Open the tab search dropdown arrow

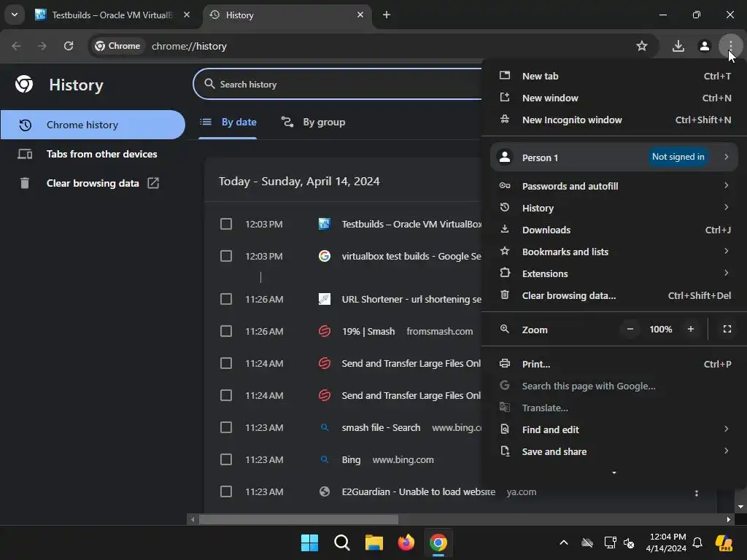pyautogui.click(x=15, y=15)
